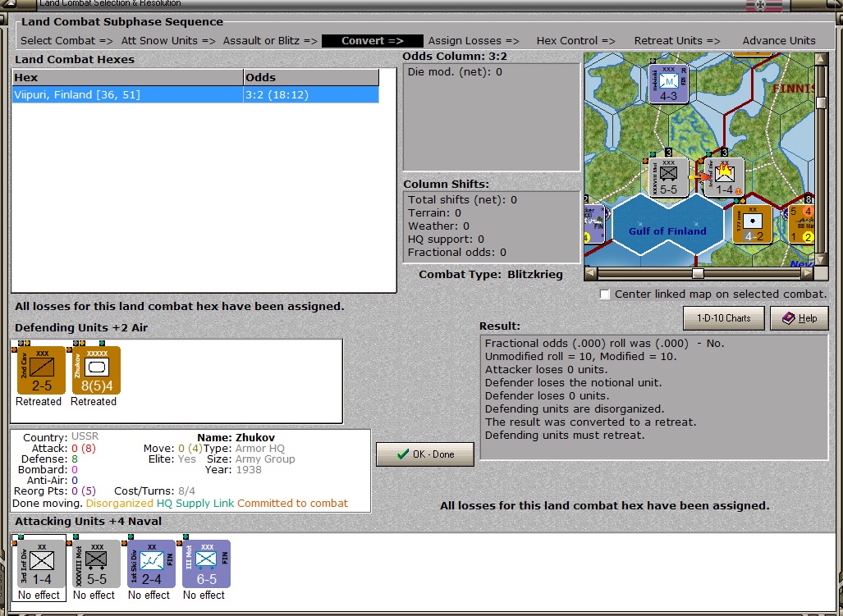Image resolution: width=843 pixels, height=616 pixels.
Task: Click the Att Snow Units subphase step
Action: pos(167,41)
